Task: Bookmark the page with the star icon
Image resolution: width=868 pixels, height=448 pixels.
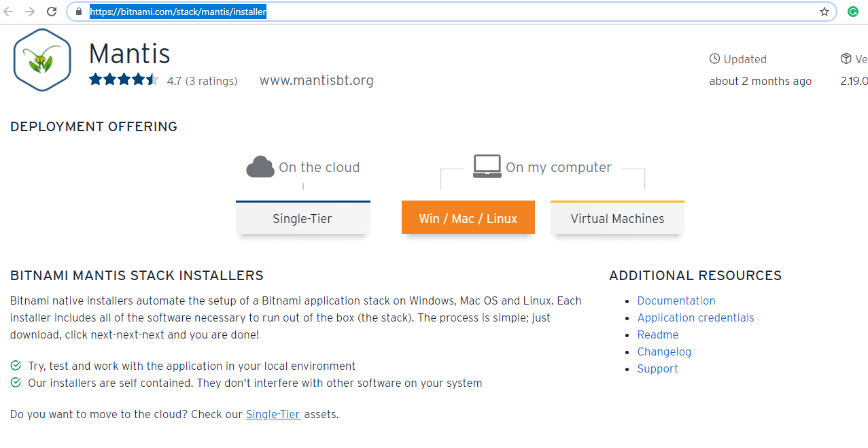Action: coord(824,12)
